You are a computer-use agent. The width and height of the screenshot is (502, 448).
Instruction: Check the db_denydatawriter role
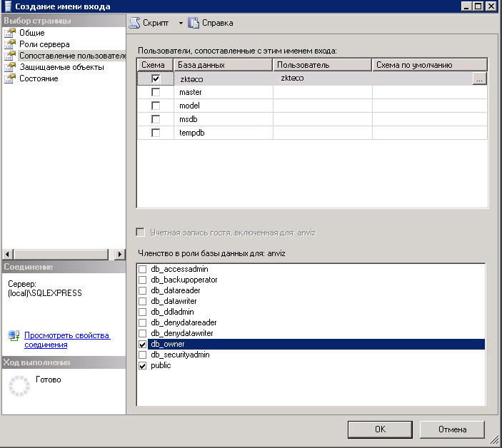pos(143,334)
